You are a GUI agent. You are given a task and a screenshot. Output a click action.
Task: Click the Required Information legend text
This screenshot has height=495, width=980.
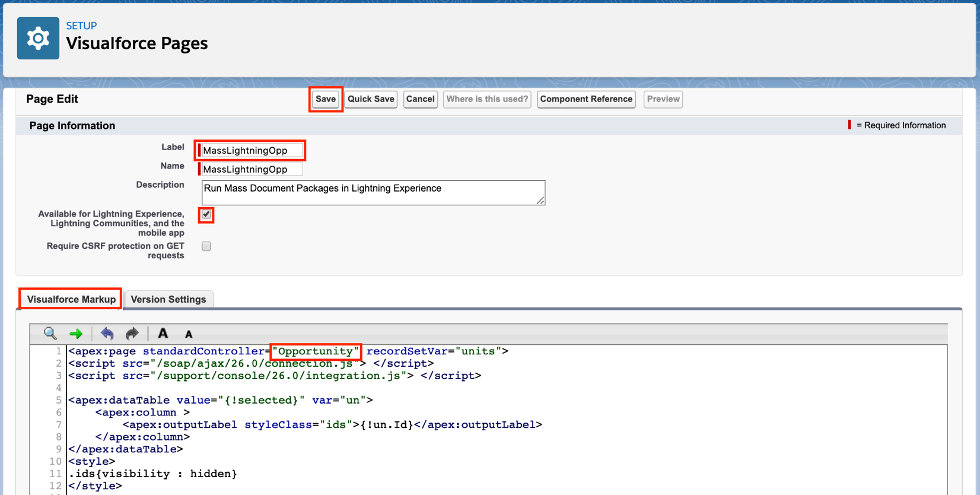click(901, 125)
